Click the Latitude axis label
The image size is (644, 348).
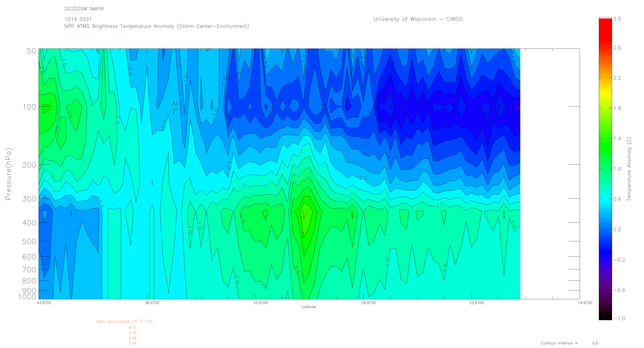309,307
